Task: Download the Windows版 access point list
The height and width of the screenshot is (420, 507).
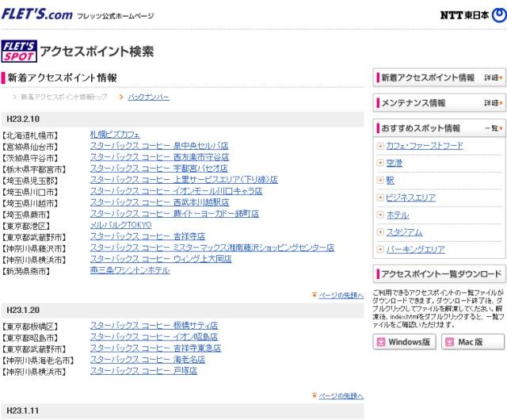Action: (405, 342)
